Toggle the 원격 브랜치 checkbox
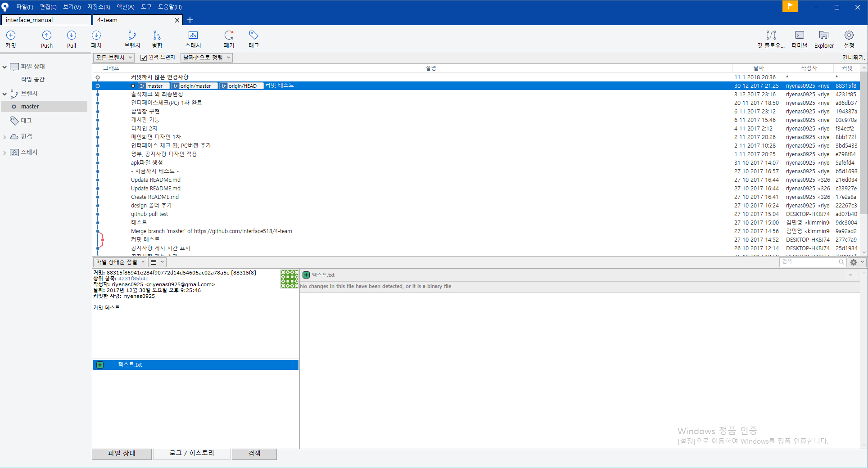Viewport: 868px width, 468px height. 144,58
